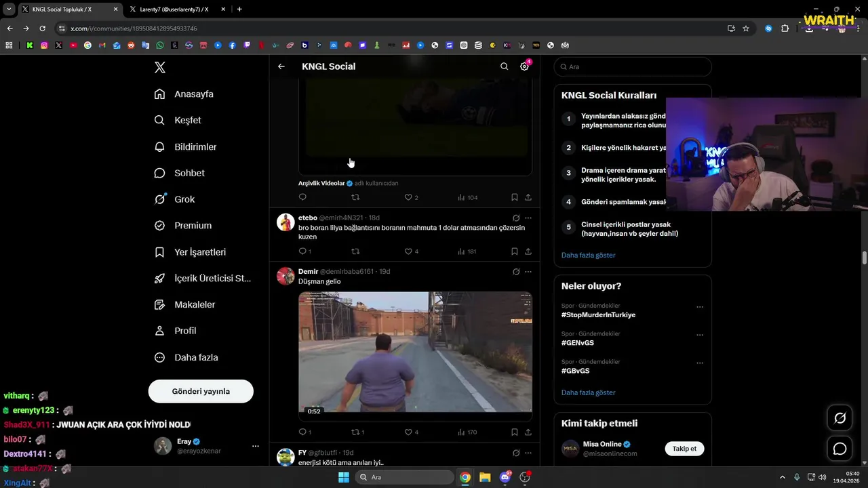Share etebo's post

point(528,251)
